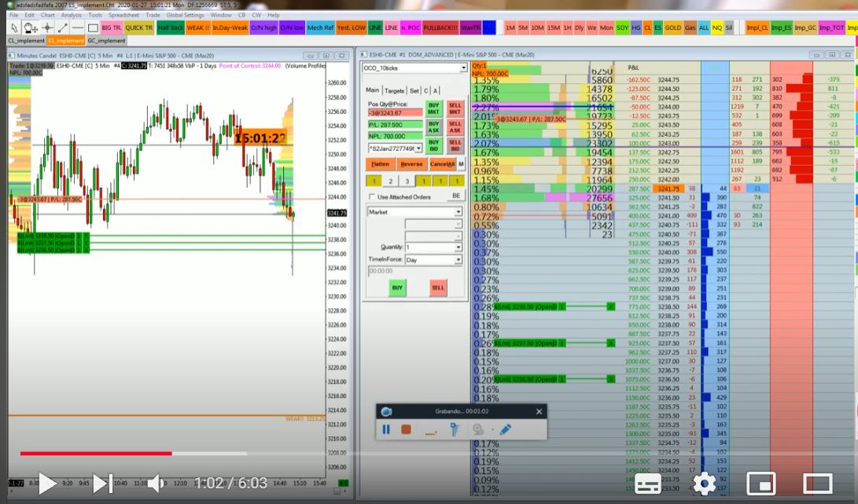Click the CancelAll orders button

[x=442, y=164]
